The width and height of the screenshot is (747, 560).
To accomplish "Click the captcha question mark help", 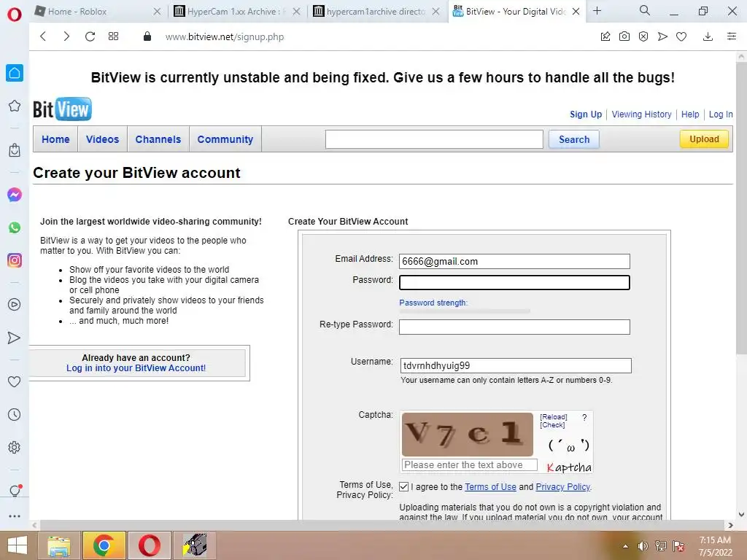I will pyautogui.click(x=584, y=418).
